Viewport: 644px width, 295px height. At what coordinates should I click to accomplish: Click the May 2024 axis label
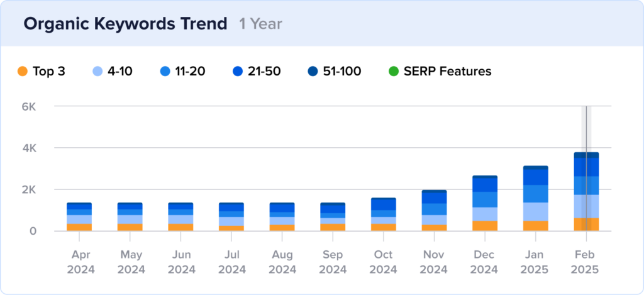[130, 262]
